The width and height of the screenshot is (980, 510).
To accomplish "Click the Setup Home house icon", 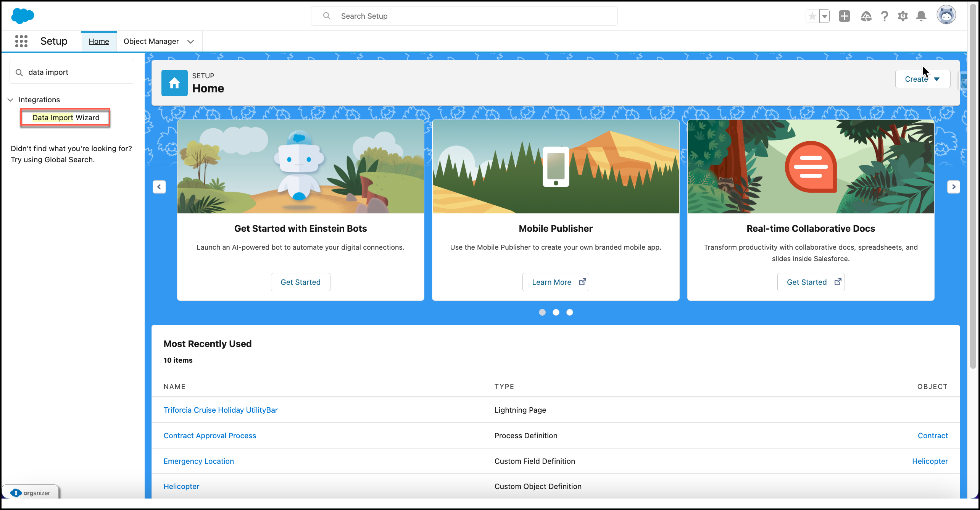I will coord(174,83).
